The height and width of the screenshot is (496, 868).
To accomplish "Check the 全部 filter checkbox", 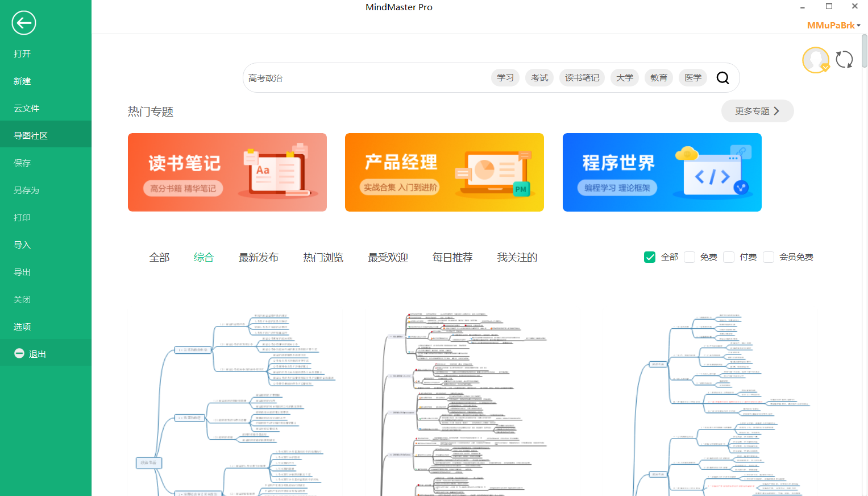I will click(650, 257).
